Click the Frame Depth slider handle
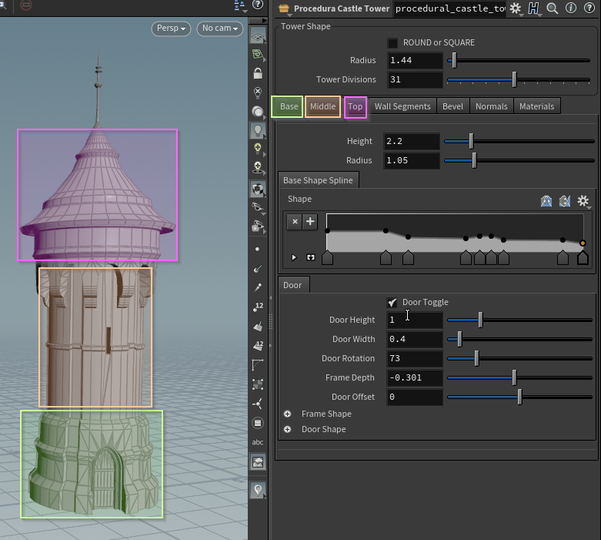Image resolution: width=601 pixels, height=540 pixels. [514, 378]
